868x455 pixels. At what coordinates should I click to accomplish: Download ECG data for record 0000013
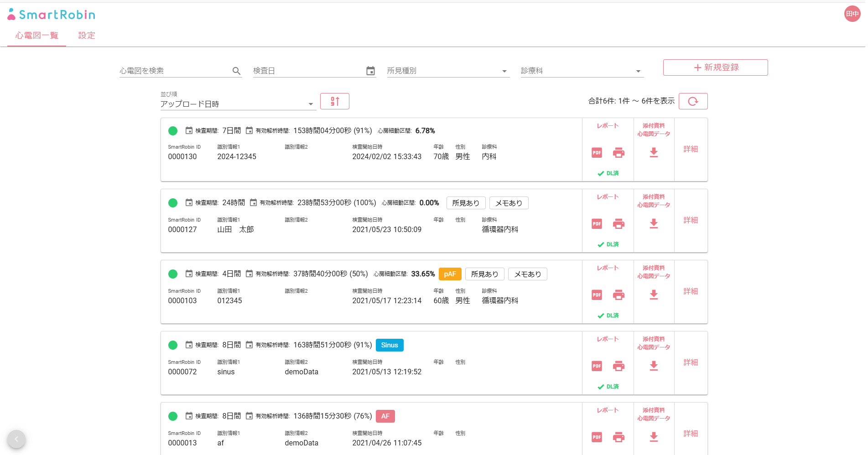654,437
